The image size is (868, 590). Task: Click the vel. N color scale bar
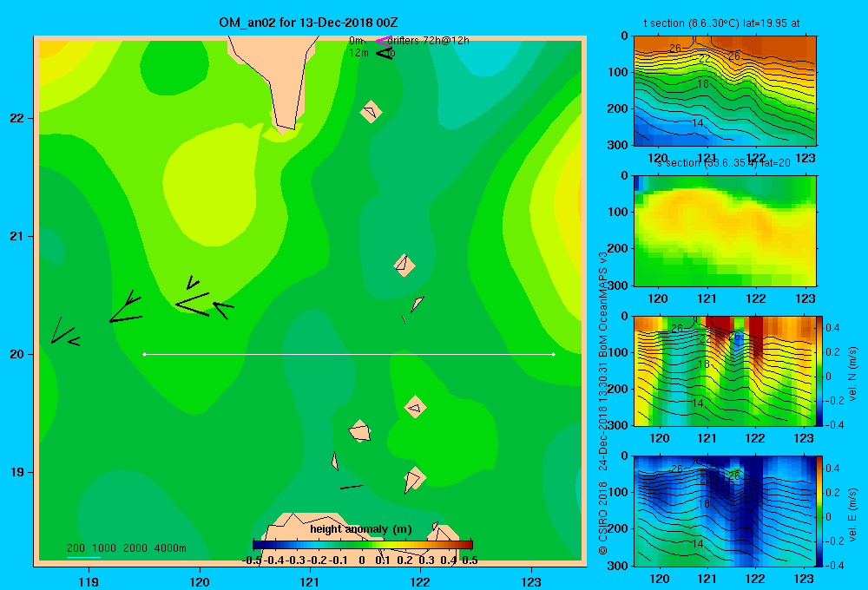click(819, 370)
